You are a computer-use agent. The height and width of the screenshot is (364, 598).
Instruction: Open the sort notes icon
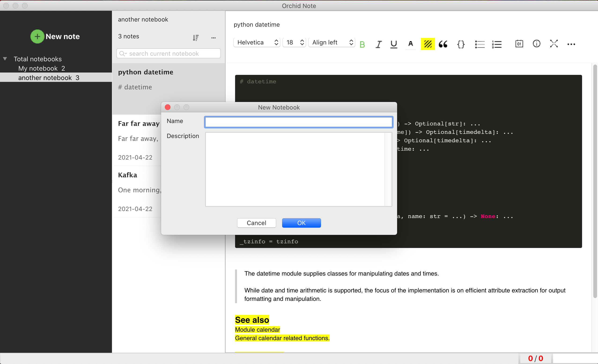point(196,38)
